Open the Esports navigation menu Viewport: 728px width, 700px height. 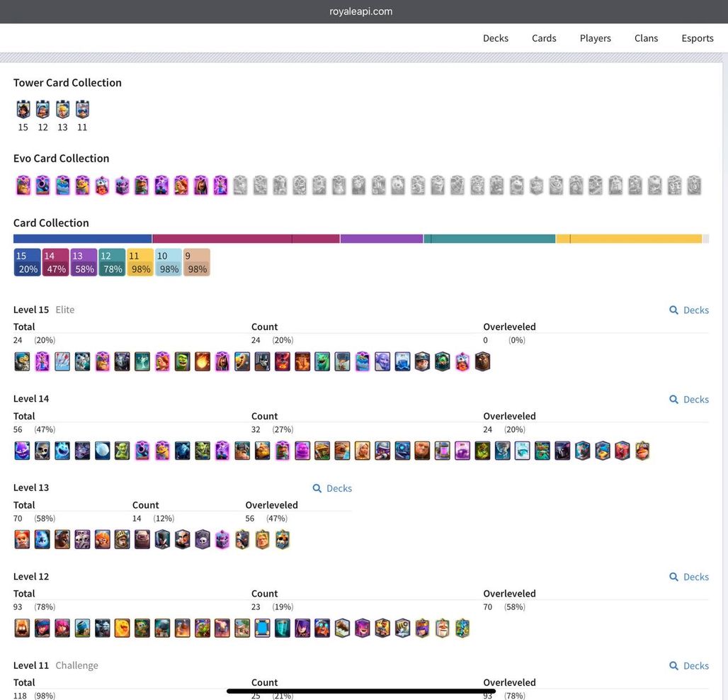click(698, 38)
